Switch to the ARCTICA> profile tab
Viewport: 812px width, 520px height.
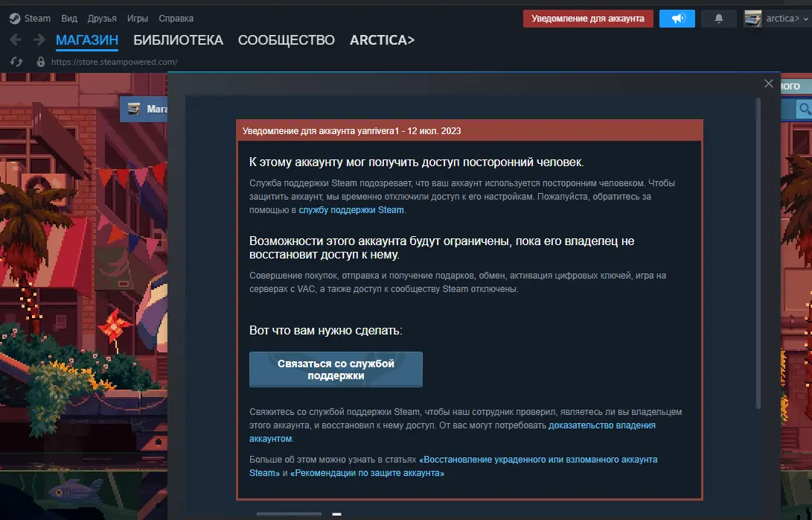(x=382, y=40)
